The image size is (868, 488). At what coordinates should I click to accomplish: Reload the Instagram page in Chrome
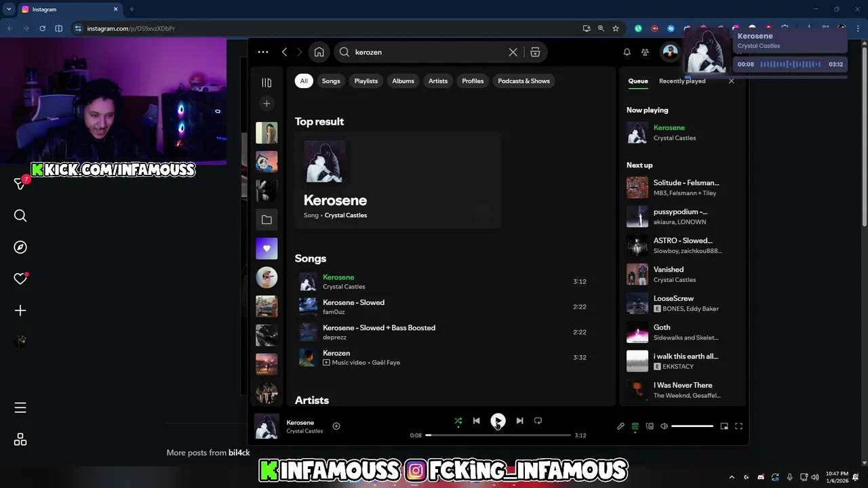point(43,28)
